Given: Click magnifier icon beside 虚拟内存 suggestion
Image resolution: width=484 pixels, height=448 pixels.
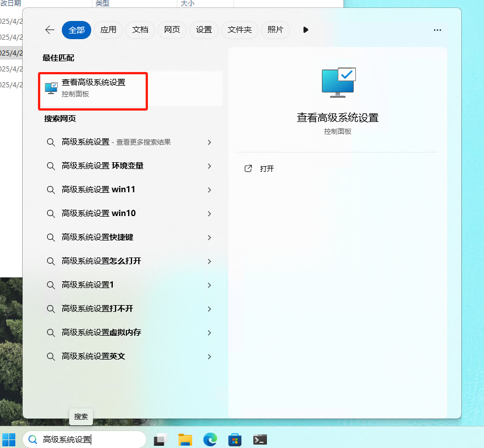Looking at the screenshot, I should 50,333.
